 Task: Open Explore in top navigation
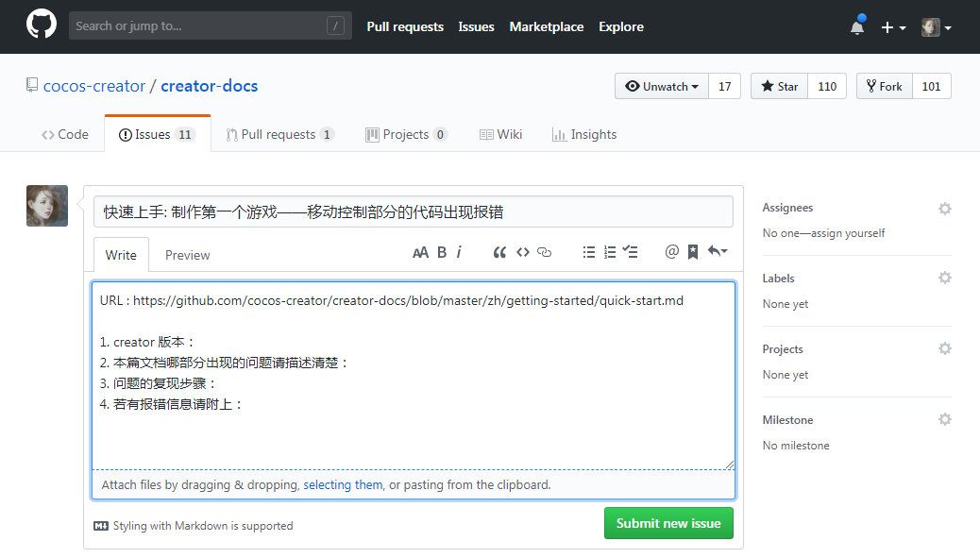coord(621,26)
